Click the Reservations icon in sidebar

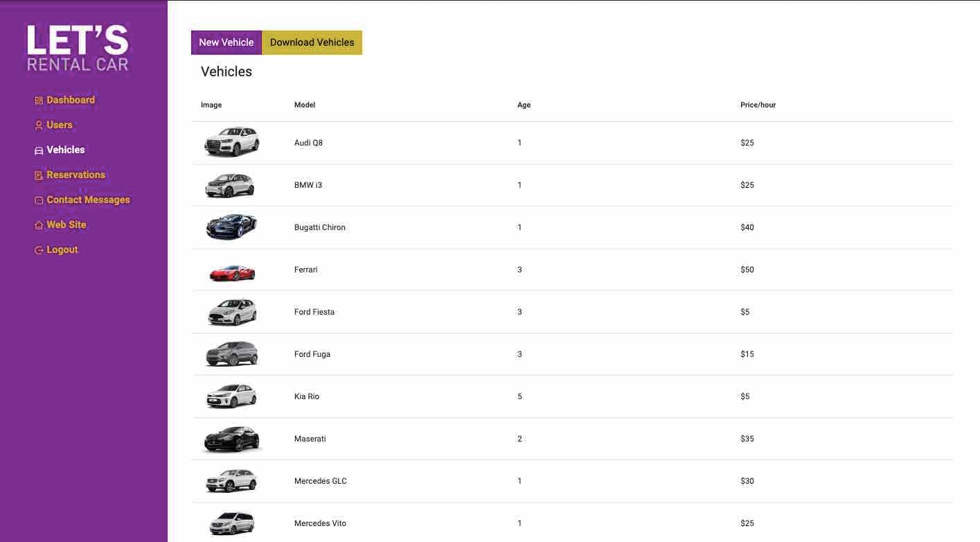click(39, 175)
